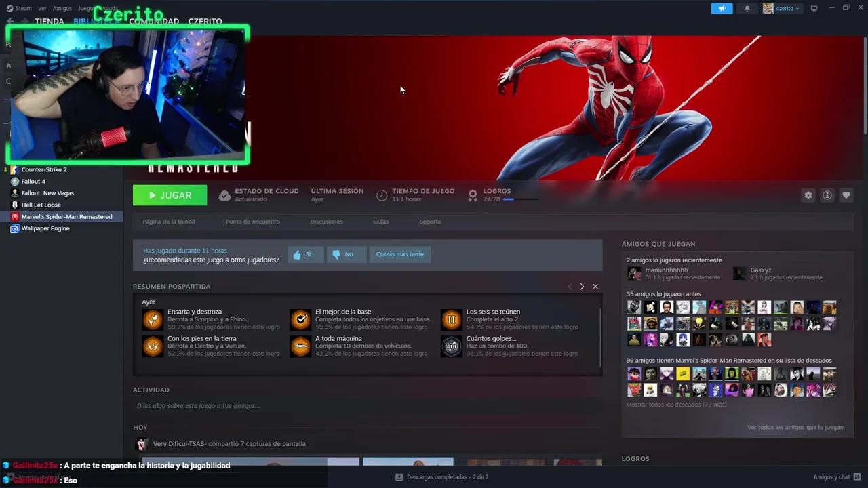Click Cuántos golpes achievement icon

pyautogui.click(x=452, y=346)
